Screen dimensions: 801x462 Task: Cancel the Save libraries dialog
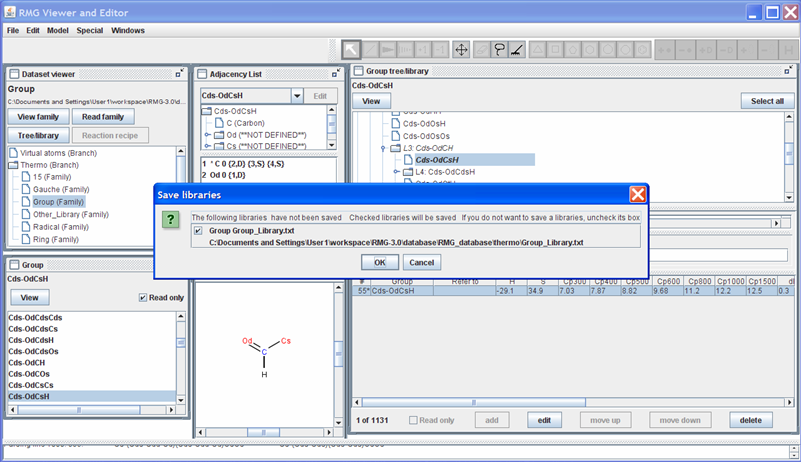click(x=421, y=262)
